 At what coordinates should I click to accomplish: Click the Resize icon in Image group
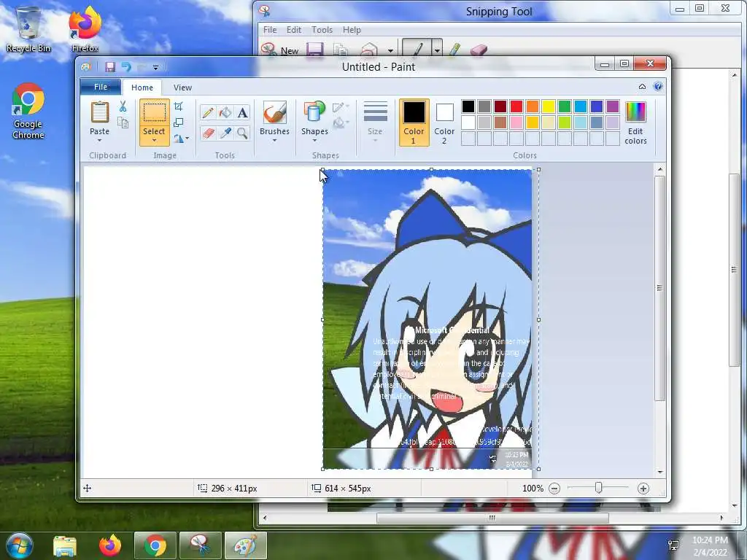179,122
